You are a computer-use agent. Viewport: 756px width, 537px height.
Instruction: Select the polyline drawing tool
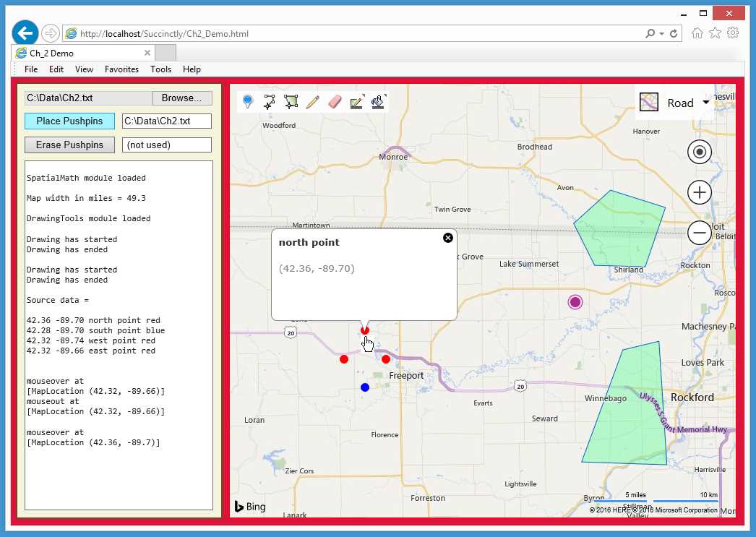(x=270, y=102)
